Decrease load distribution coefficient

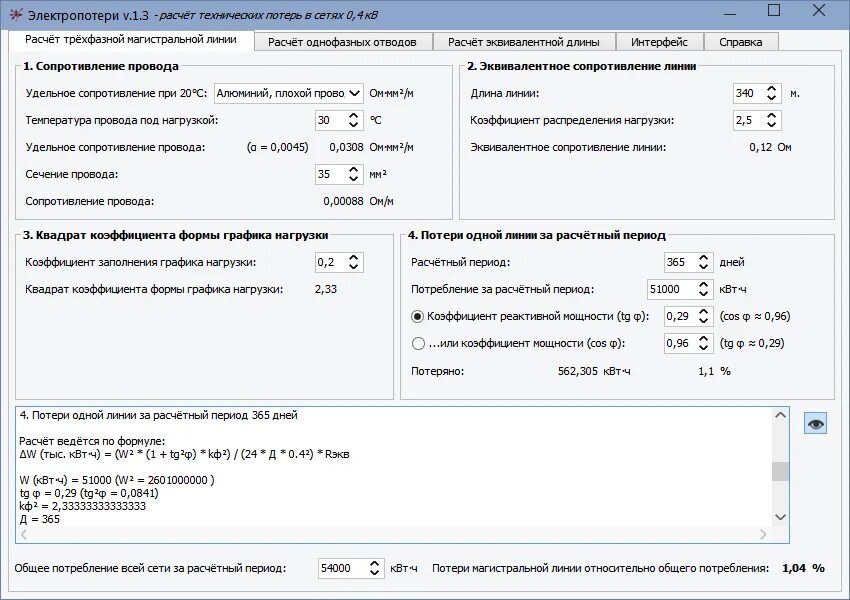(x=771, y=125)
